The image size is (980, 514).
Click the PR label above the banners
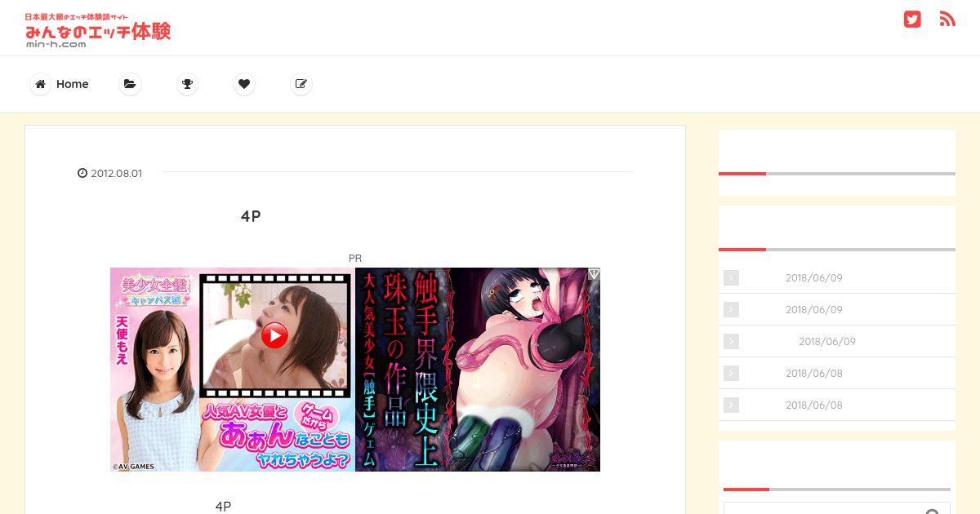tap(355, 258)
